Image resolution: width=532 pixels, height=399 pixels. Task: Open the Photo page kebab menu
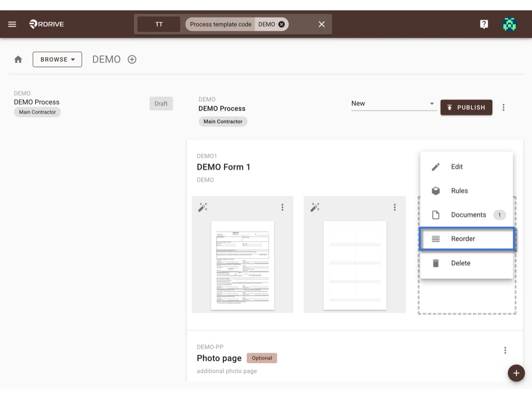505,350
